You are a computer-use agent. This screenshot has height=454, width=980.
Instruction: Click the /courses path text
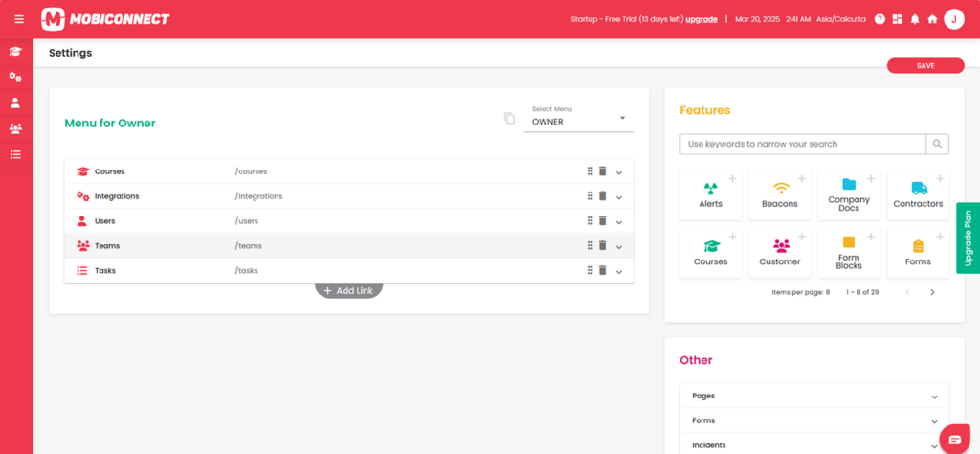pos(252,171)
